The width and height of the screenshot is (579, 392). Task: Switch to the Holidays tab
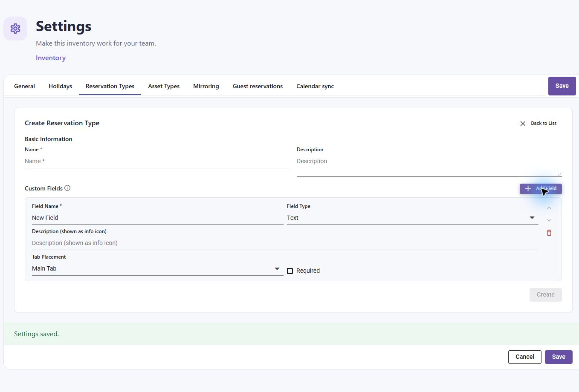[60, 86]
